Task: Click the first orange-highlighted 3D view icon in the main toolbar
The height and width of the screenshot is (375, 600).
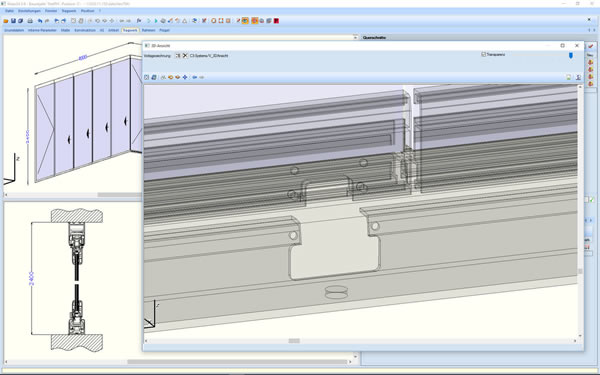Action: (x=245, y=21)
